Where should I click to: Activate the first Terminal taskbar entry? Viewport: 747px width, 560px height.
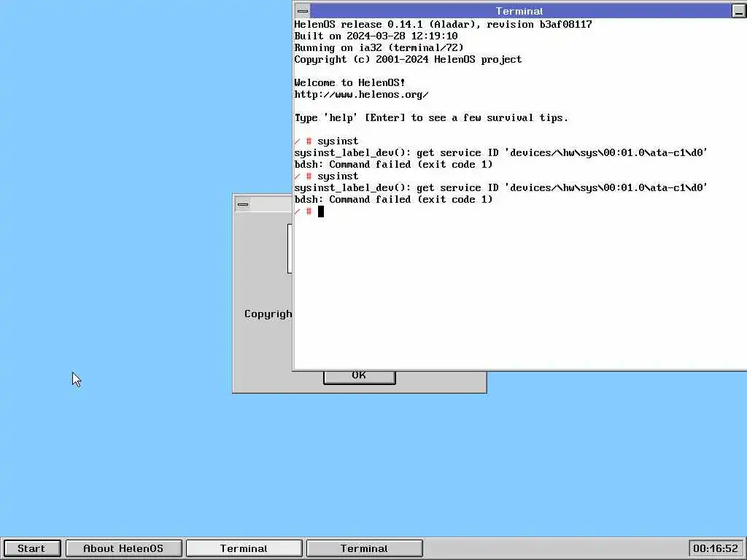pyautogui.click(x=244, y=548)
